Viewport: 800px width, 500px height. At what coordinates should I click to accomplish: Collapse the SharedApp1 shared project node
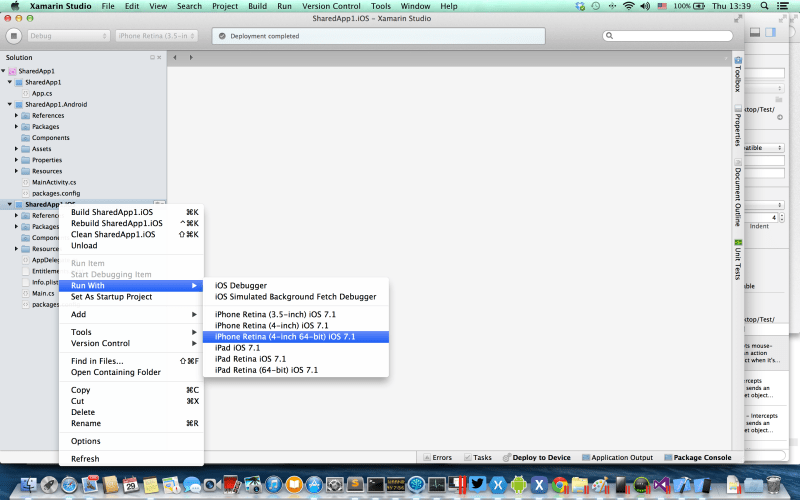[x=10, y=82]
